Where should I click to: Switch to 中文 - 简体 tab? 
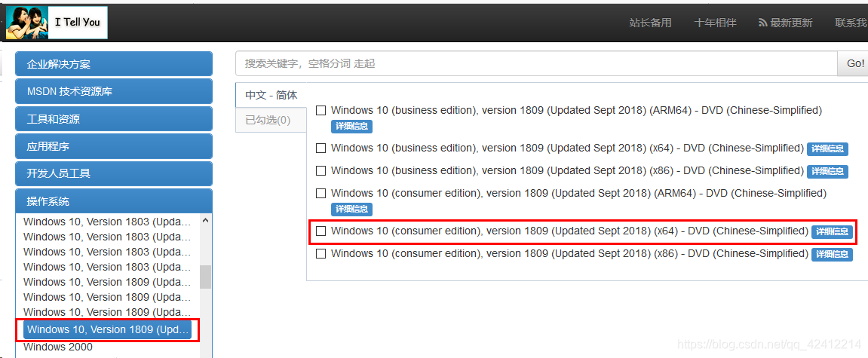[271, 95]
